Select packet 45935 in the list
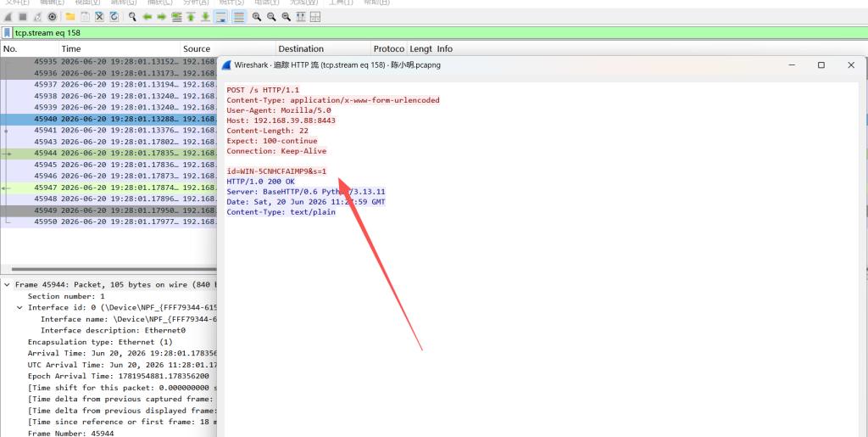The width and height of the screenshot is (868, 437). [108, 61]
